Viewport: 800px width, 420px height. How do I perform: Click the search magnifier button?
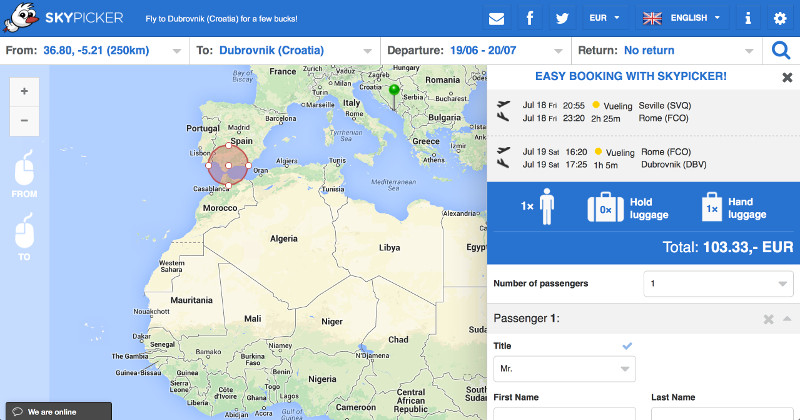(x=781, y=51)
